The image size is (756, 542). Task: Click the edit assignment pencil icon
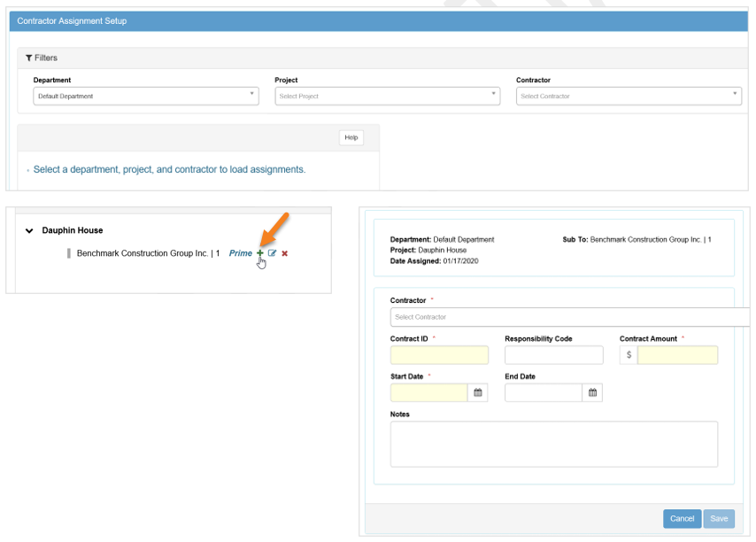pos(272,253)
